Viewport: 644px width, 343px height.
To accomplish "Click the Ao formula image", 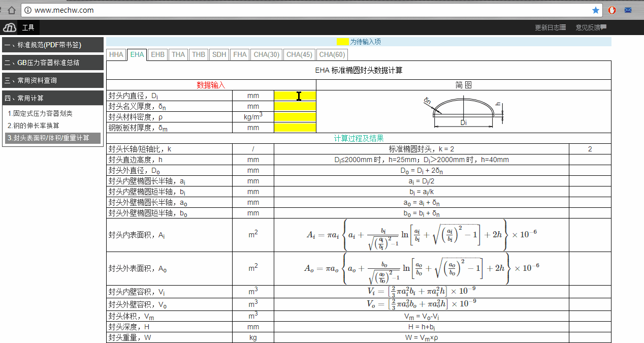I will point(422,268).
